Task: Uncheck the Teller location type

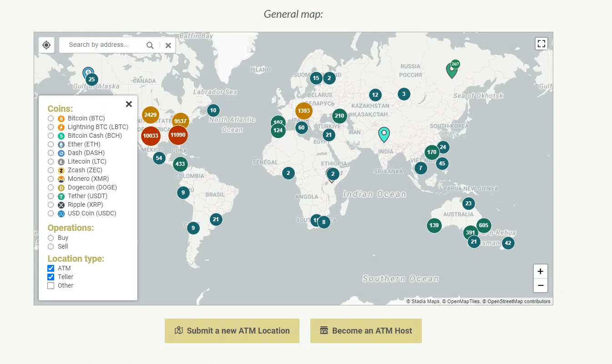Action: click(51, 277)
